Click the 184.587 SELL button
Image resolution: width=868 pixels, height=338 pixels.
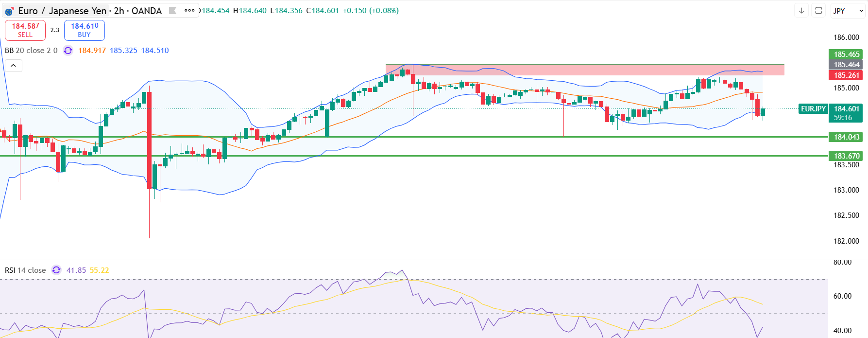pyautogui.click(x=25, y=30)
